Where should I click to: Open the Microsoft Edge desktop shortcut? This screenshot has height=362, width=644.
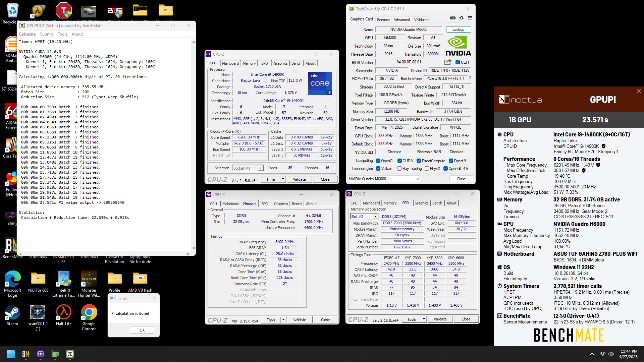pos(12,284)
